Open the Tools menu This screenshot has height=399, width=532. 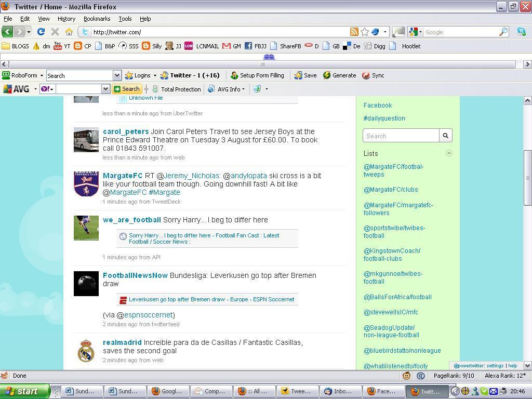pyautogui.click(x=125, y=19)
